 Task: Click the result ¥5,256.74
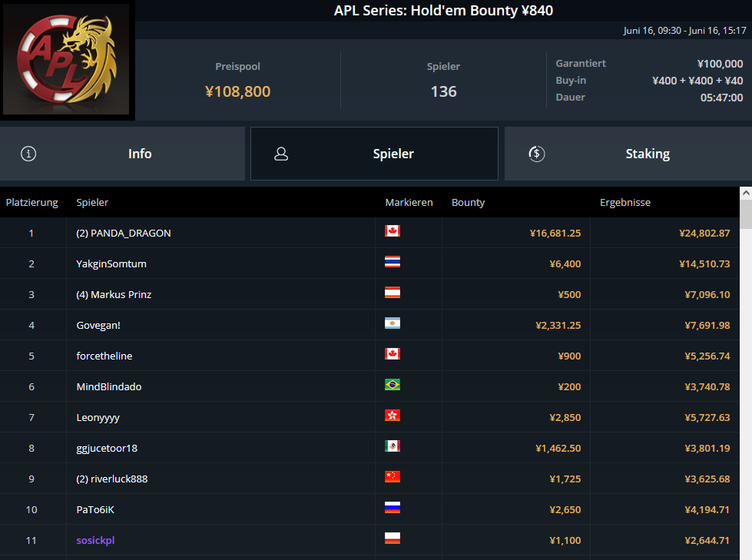[707, 356]
